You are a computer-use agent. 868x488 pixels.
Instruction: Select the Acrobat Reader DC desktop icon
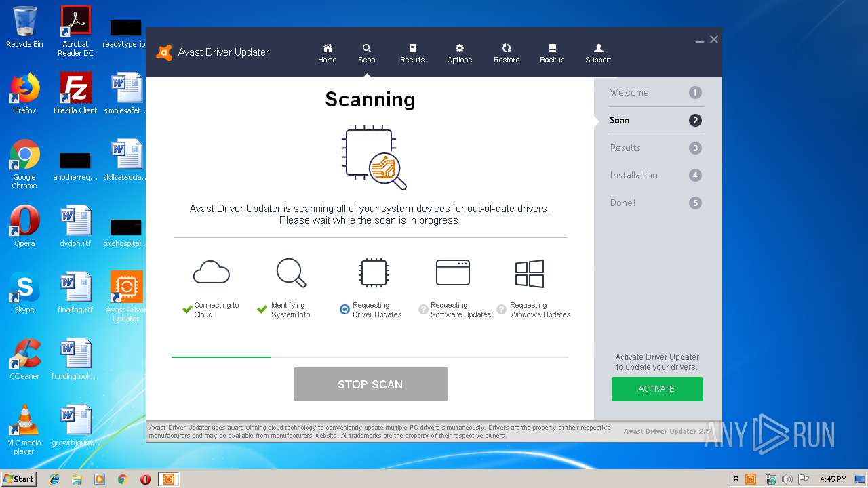pyautogui.click(x=75, y=31)
